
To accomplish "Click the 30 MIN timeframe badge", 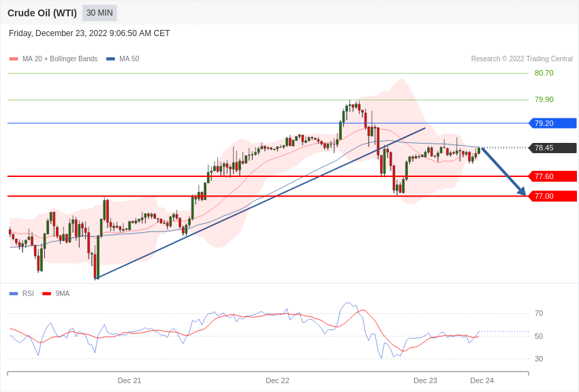I will (x=99, y=13).
